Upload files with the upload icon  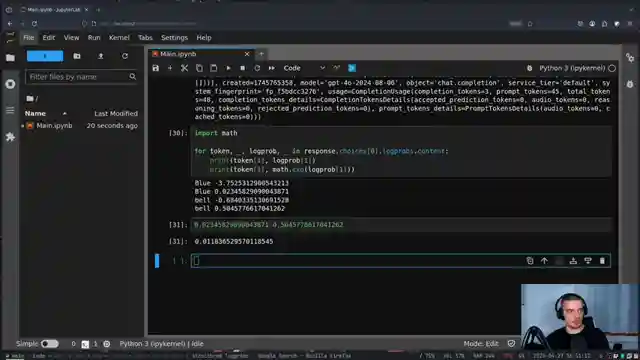(101, 56)
